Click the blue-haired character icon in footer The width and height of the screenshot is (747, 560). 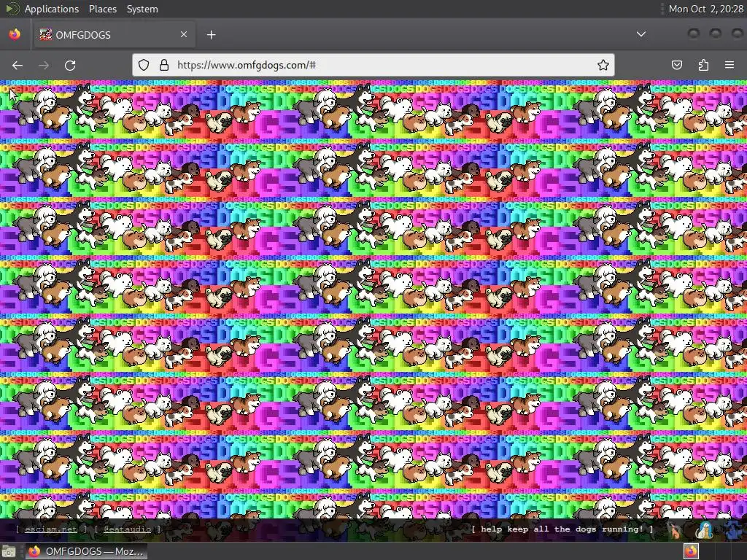coord(704,530)
